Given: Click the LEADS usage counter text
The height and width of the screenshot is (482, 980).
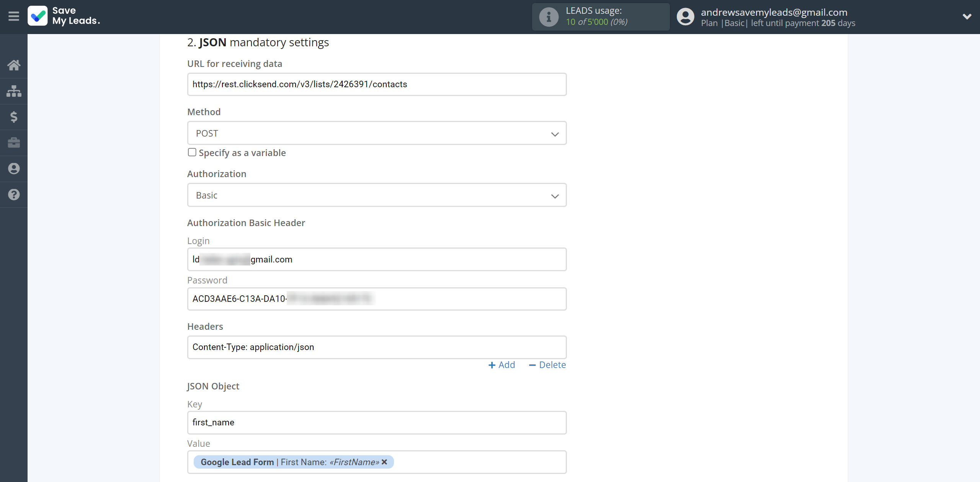Looking at the screenshot, I should [x=596, y=22].
